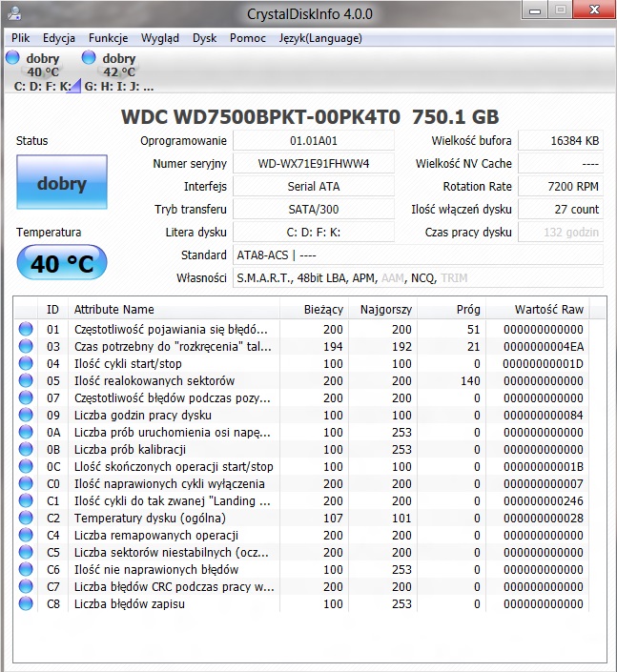The height and width of the screenshot is (672, 617).
Task: Open the Plik menu
Action: [x=20, y=38]
